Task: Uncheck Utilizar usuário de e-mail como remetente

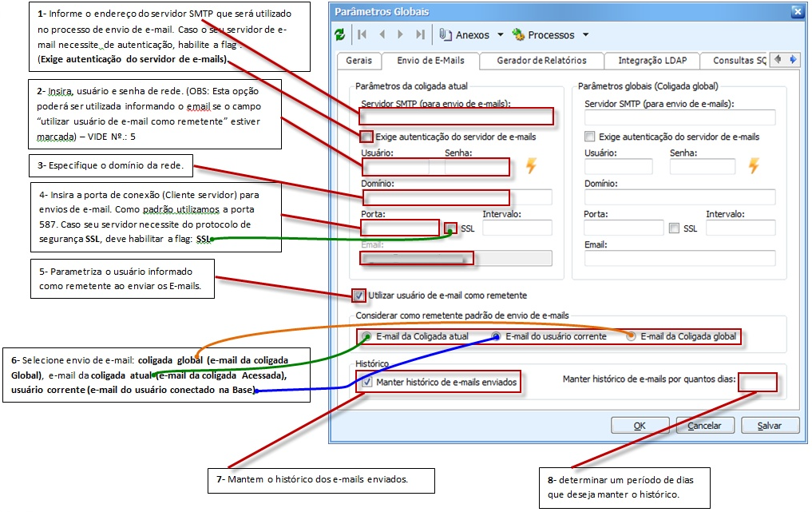Action: point(358,296)
